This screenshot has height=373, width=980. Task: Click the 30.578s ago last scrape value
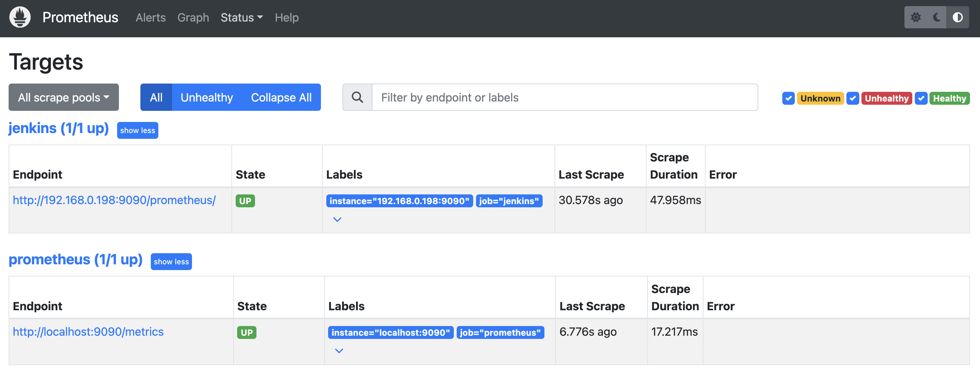pyautogui.click(x=590, y=200)
